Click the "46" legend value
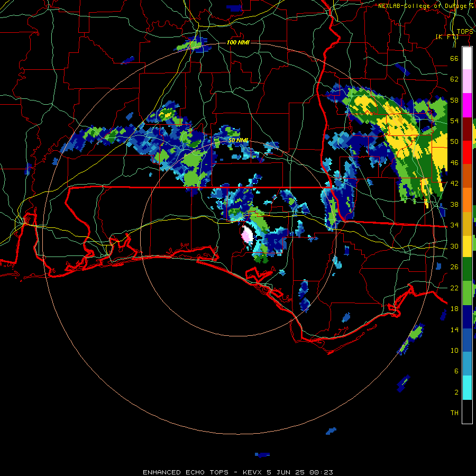The image size is (476, 476). click(454, 163)
